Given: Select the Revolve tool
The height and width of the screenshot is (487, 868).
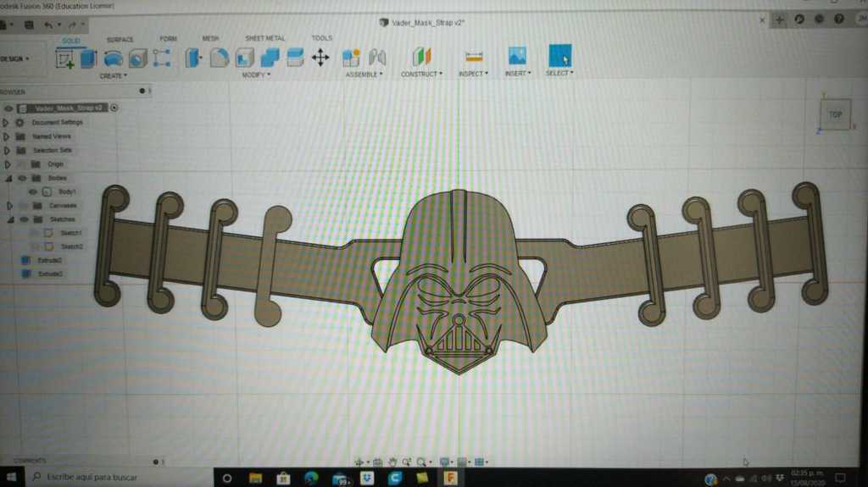Looking at the screenshot, I should [x=114, y=58].
